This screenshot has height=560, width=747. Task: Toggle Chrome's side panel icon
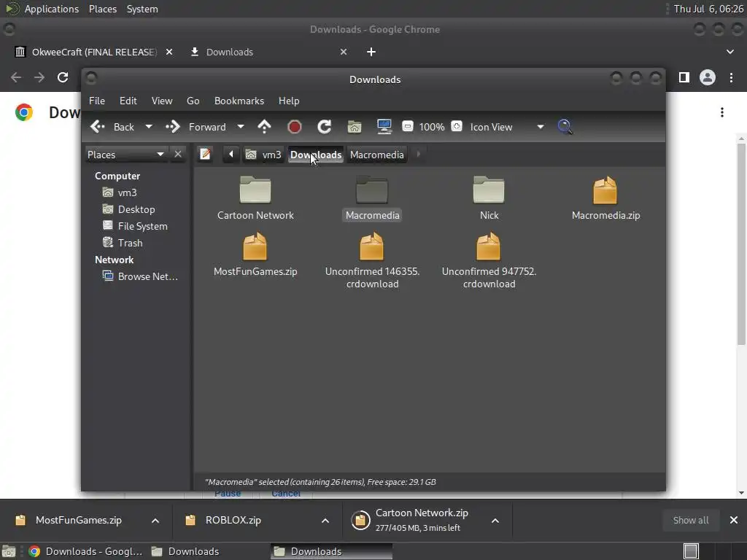point(684,77)
